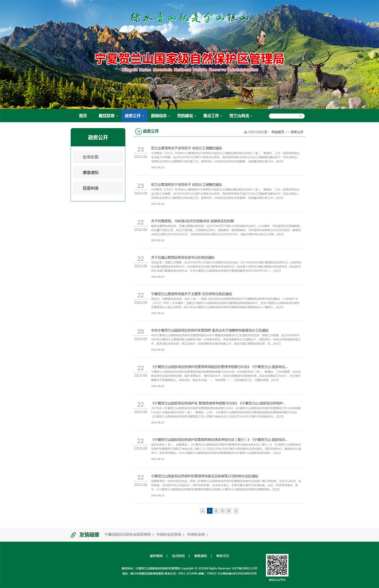Click the 政务公开 list heading icon
The height and width of the screenshot is (588, 379).
[138, 131]
